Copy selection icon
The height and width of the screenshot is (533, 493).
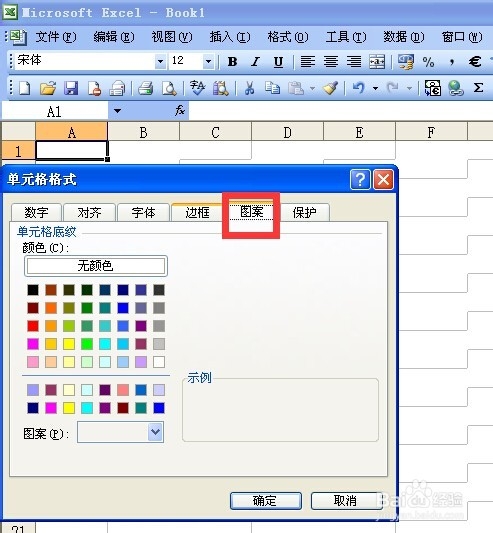[x=272, y=88]
